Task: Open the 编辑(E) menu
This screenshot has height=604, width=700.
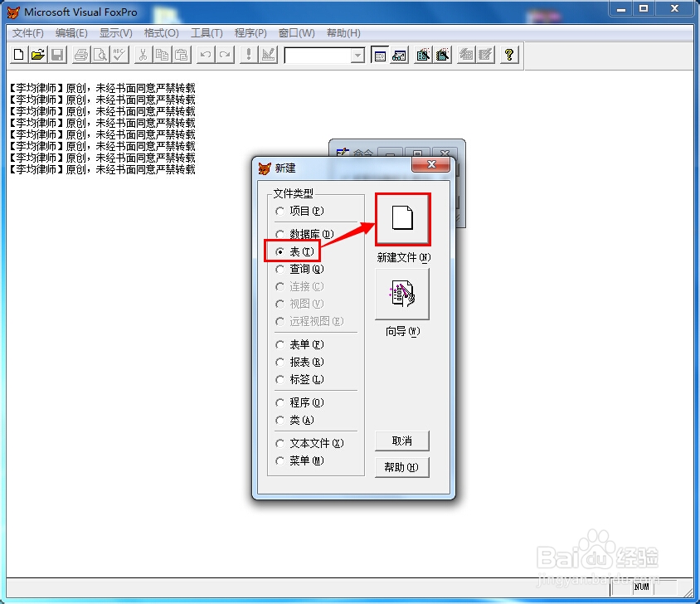Action: pyautogui.click(x=71, y=33)
